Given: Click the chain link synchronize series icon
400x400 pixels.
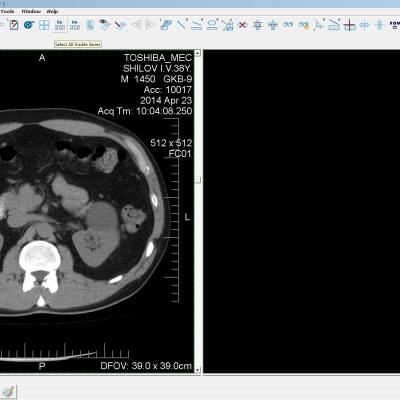Looking at the screenshot, I should pyautogui.click(x=288, y=25).
